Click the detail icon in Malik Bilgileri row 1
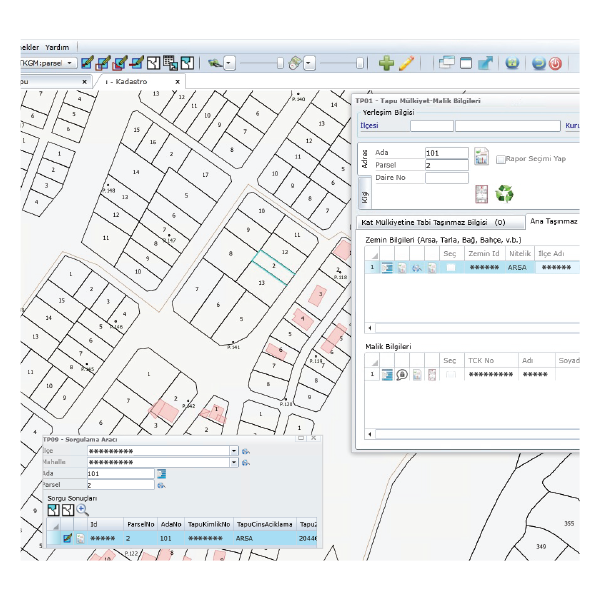Viewport: 600px width, 600px height. (387, 375)
